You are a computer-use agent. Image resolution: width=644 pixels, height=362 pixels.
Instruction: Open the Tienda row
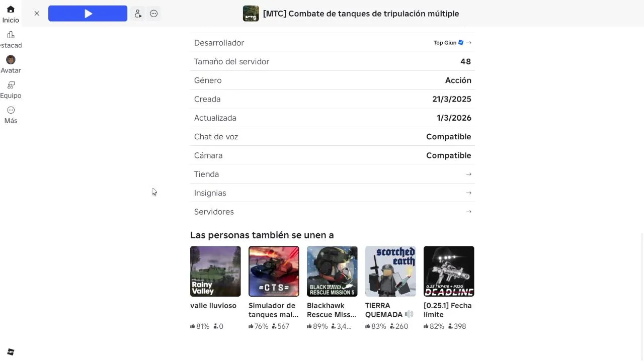click(332, 174)
